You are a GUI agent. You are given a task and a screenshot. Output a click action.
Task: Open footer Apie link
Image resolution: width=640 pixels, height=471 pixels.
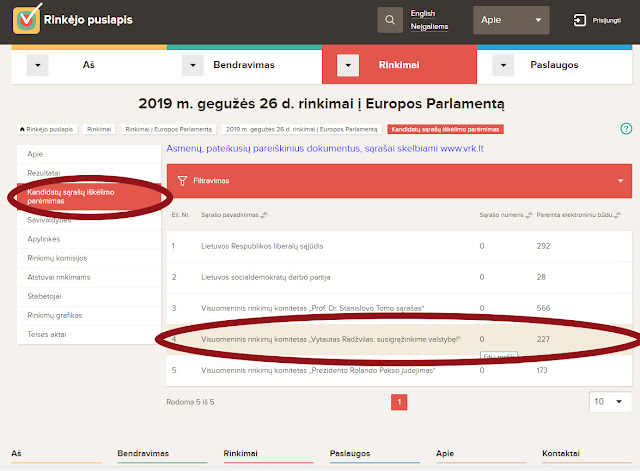[x=445, y=453]
